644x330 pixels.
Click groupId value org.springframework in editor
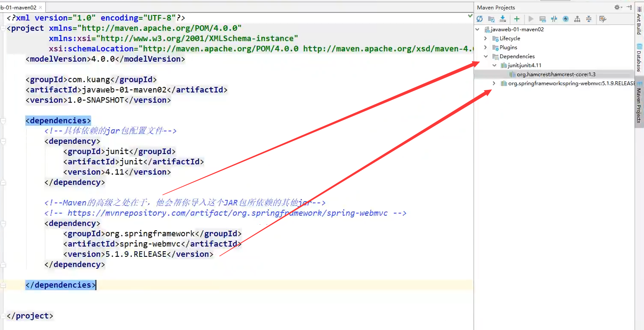click(150, 234)
